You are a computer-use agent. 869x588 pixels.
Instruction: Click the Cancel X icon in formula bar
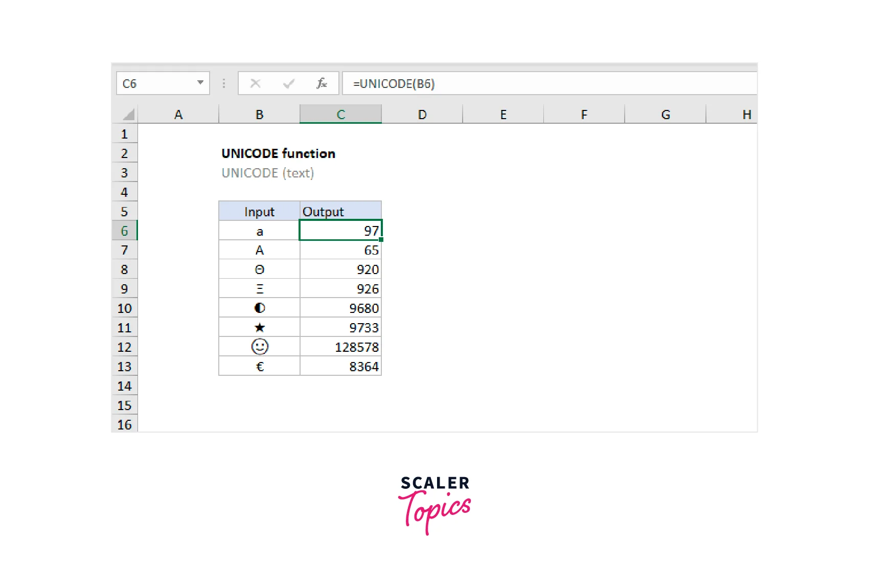(256, 83)
